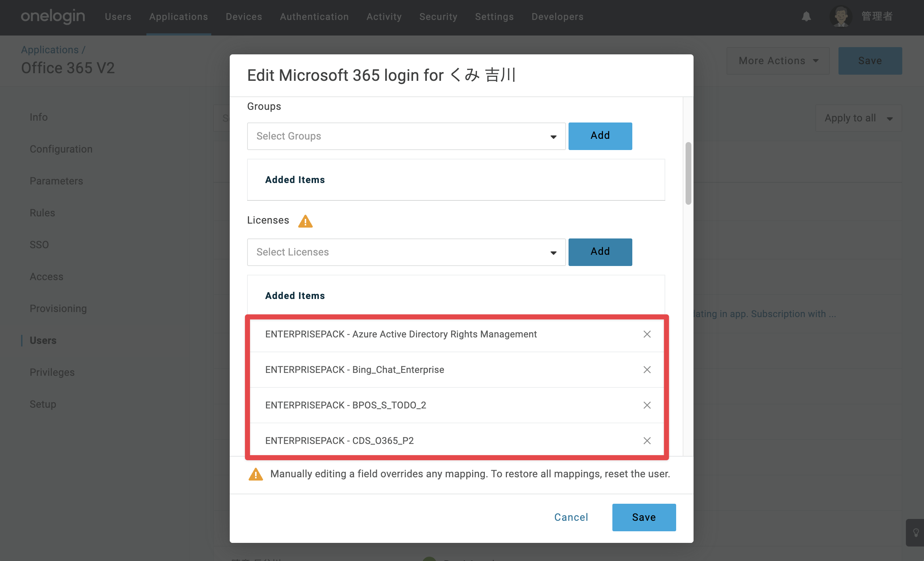Open the notifications bell
This screenshot has width=924, height=561.
[x=806, y=17]
